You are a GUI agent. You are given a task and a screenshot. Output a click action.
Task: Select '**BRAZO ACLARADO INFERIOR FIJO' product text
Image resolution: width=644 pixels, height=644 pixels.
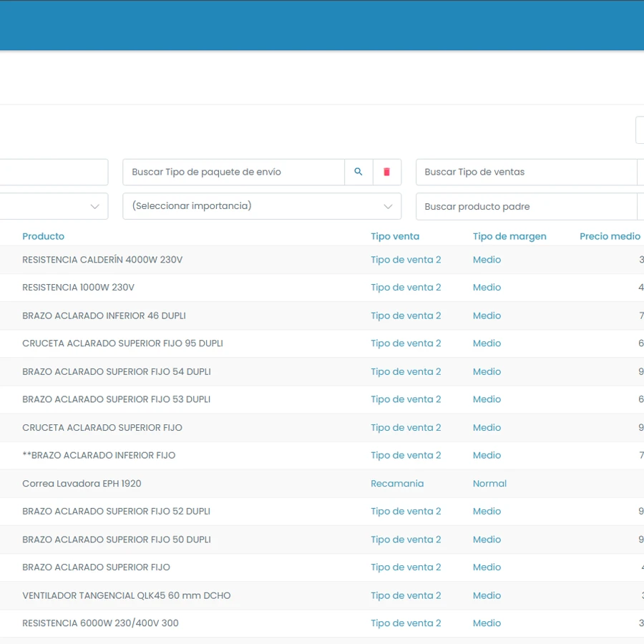click(x=99, y=456)
